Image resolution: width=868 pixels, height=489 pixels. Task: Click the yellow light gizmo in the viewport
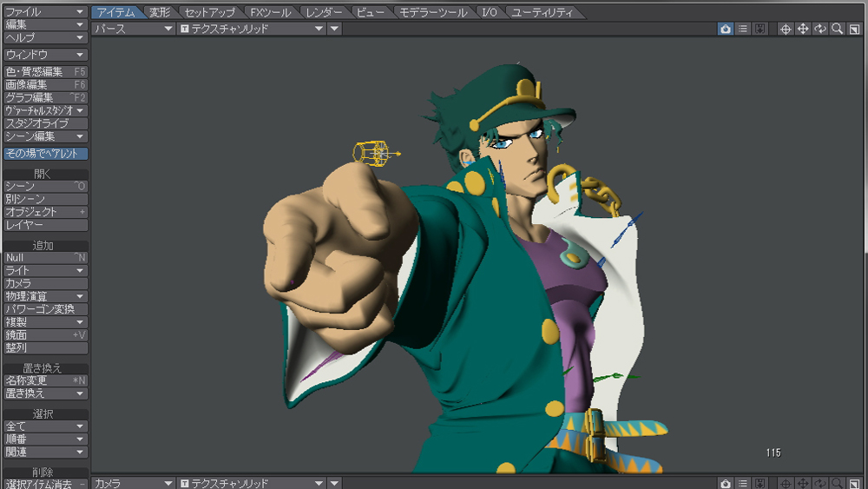371,154
